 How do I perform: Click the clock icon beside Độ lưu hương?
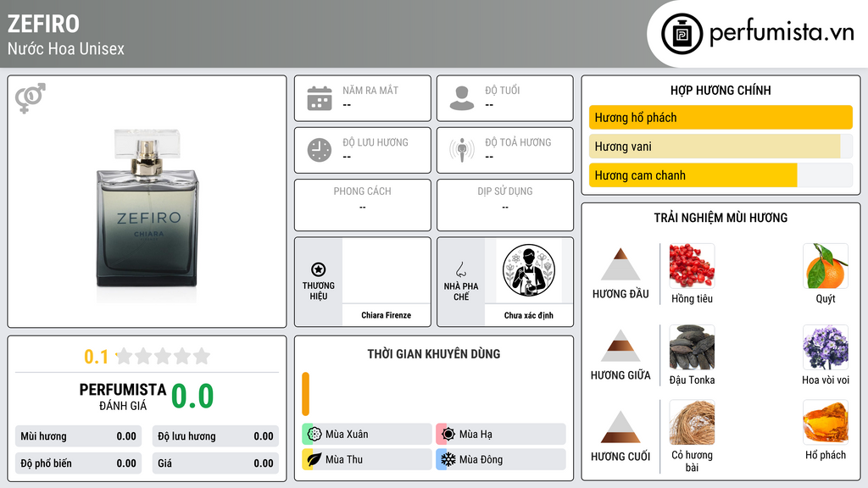[320, 150]
